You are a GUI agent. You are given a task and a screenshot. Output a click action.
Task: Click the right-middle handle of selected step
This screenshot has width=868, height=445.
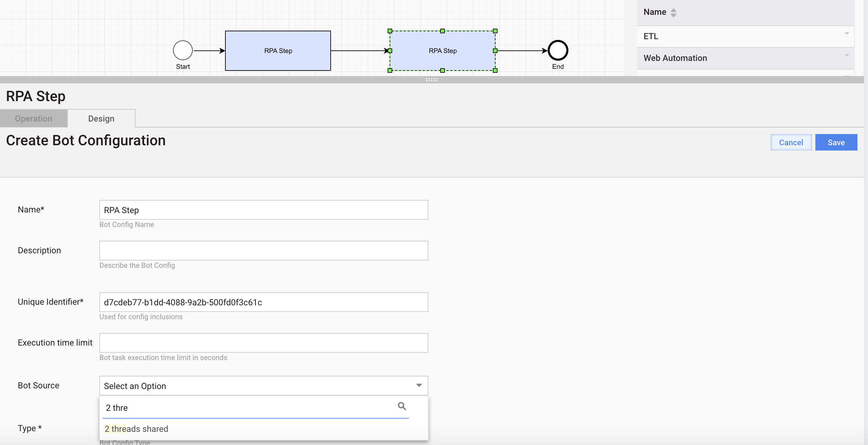(x=495, y=51)
